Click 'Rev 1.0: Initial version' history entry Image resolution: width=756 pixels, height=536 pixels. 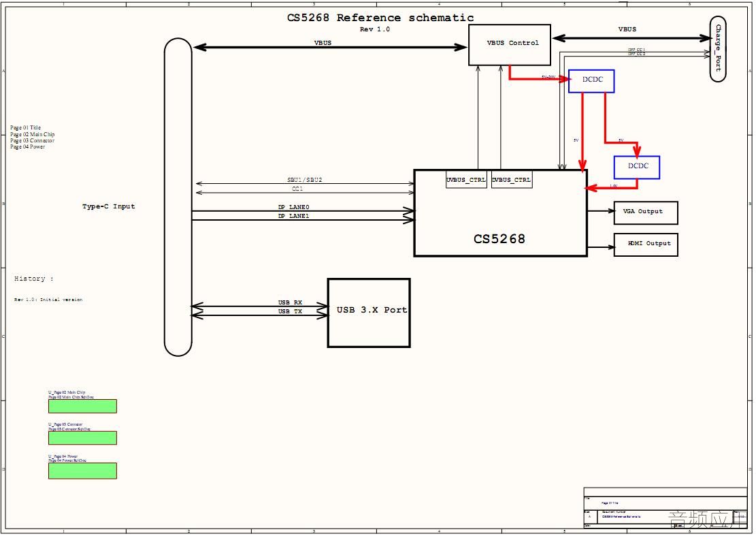[x=48, y=300]
